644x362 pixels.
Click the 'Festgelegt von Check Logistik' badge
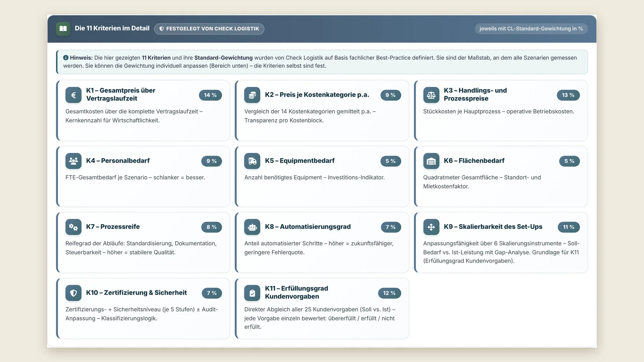click(209, 29)
